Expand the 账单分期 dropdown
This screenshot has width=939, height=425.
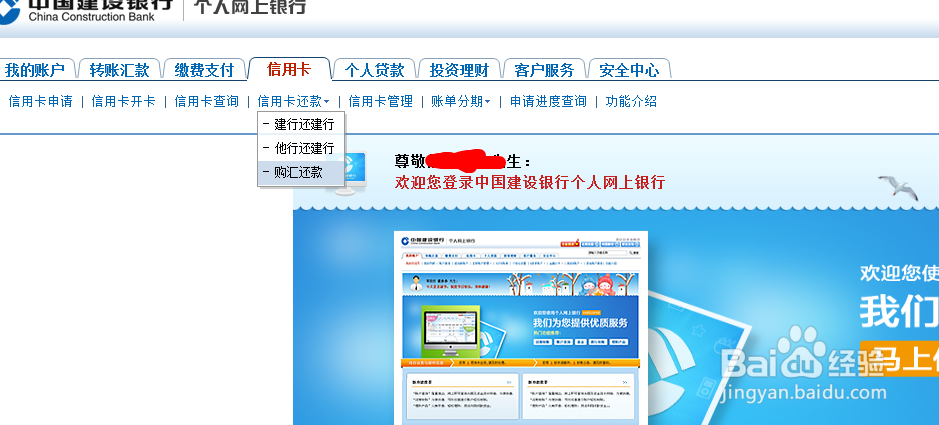pyautogui.click(x=461, y=102)
